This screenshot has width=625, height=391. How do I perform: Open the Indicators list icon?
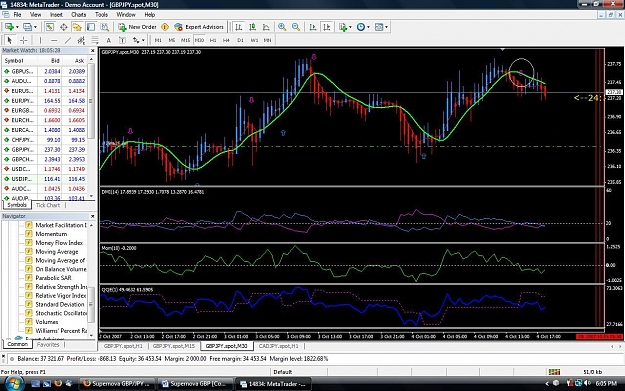(342, 27)
